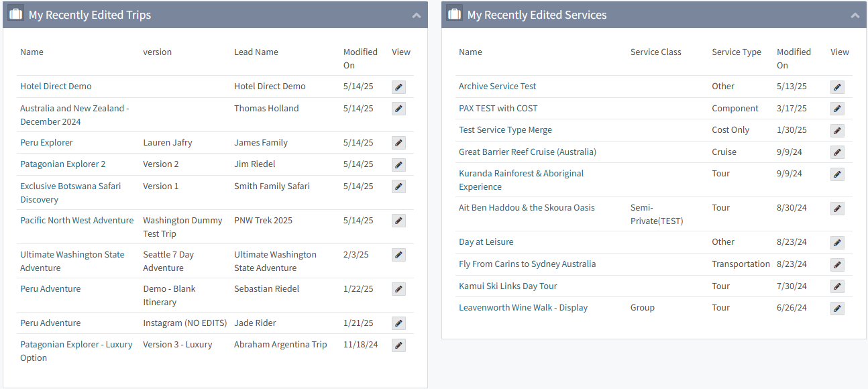Screen dimensions: 868x389
Task: Open Kuranda Rainforest & Aboriginal Experience link
Action: (x=521, y=180)
